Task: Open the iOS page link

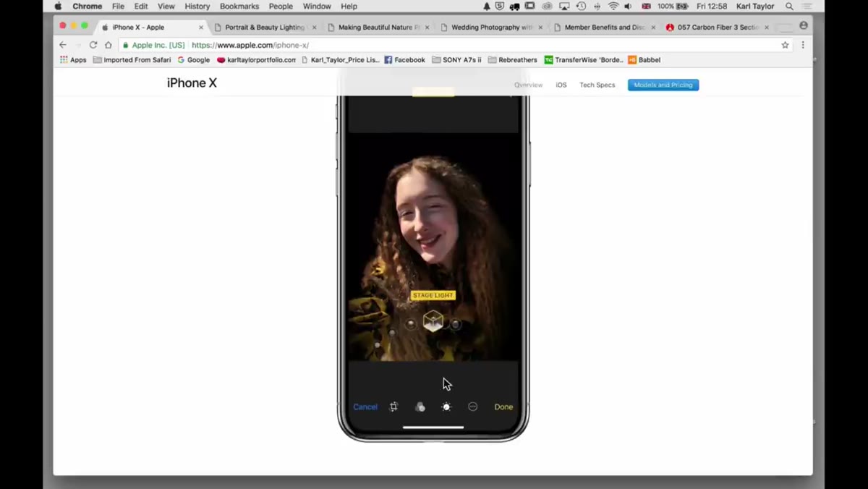Action: click(561, 85)
